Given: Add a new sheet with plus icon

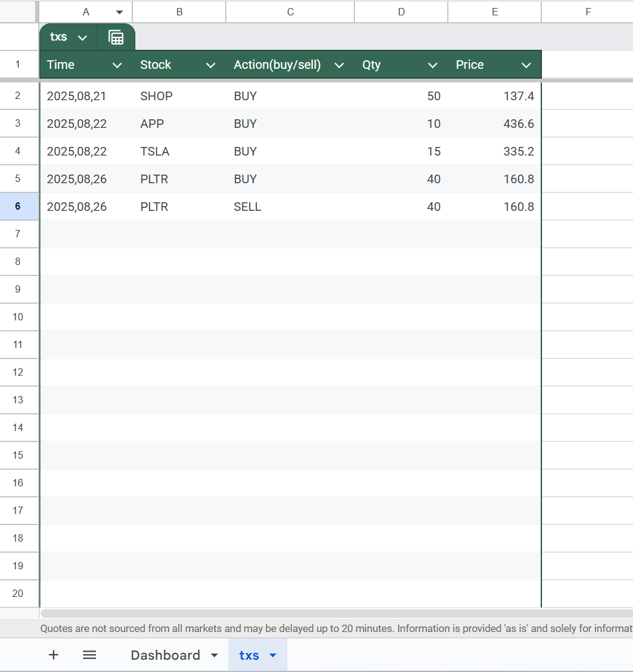Looking at the screenshot, I should click(x=54, y=655).
